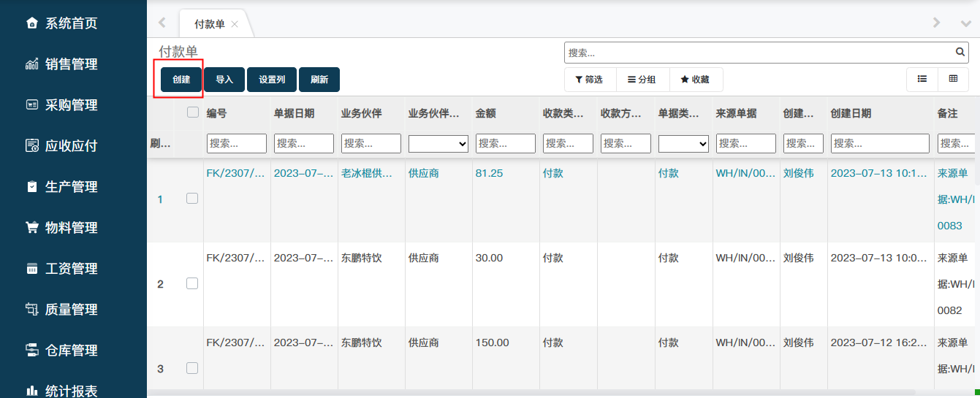Open 销售管理 in the sidebar

pos(71,64)
